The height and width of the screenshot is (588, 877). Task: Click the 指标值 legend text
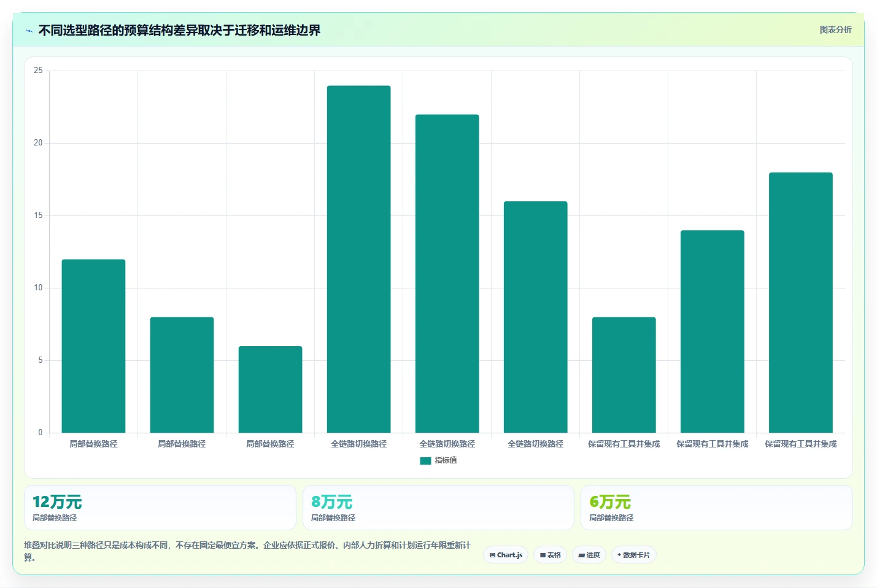(446, 460)
